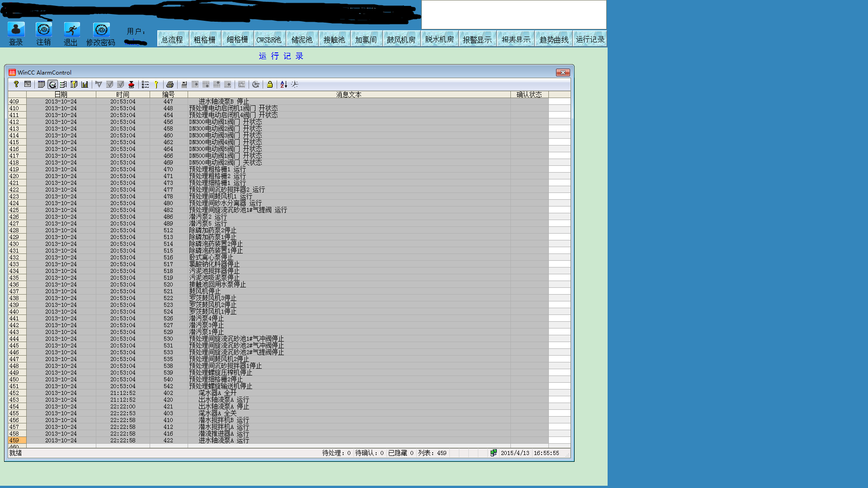Open the 报警显示 alarm display page

point(477,40)
